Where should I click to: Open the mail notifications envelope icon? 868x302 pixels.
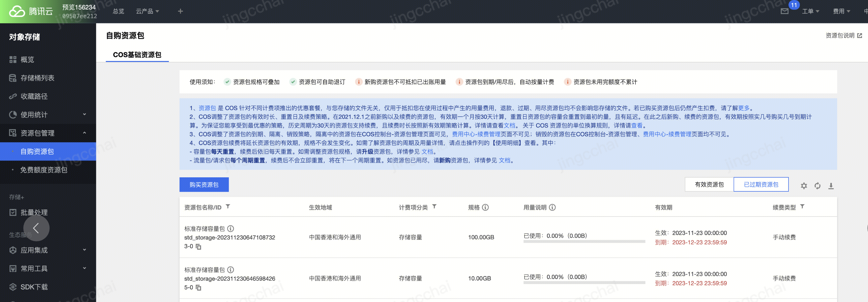(x=784, y=11)
